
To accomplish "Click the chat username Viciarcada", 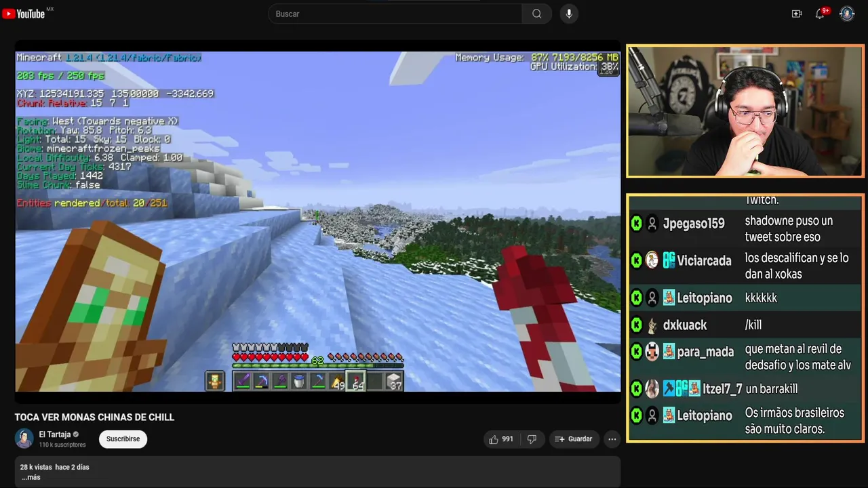I will (704, 260).
